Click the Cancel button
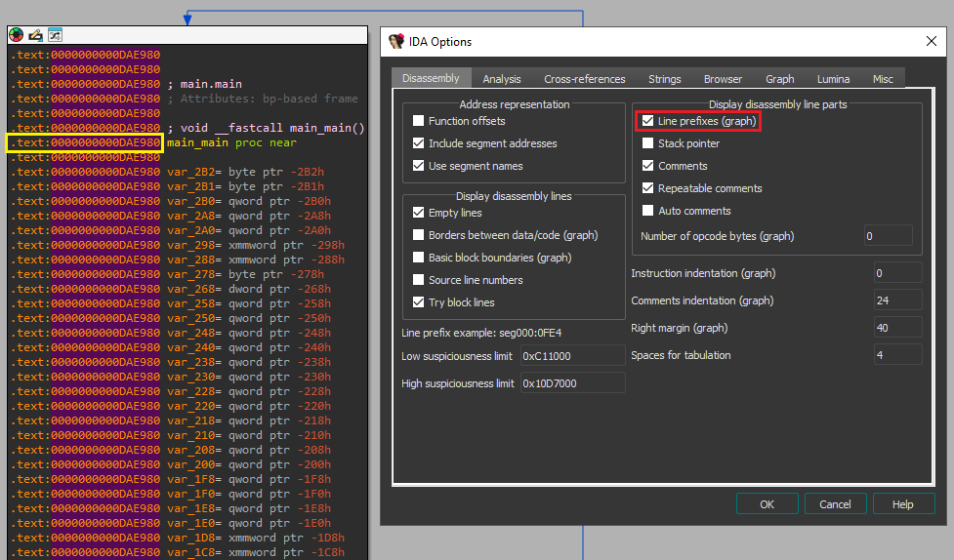 [x=835, y=504]
